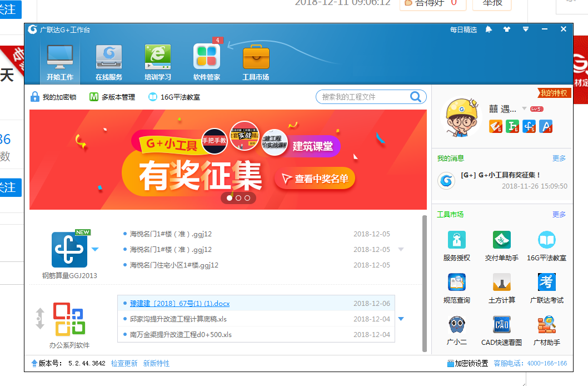Click the search magnifier icon

click(x=416, y=97)
